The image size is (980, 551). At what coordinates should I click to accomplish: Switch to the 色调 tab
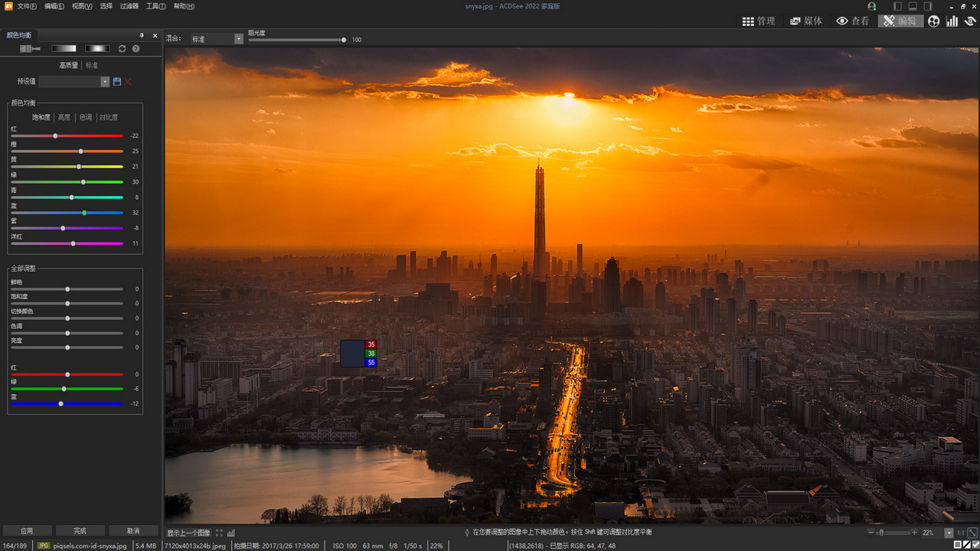click(86, 118)
